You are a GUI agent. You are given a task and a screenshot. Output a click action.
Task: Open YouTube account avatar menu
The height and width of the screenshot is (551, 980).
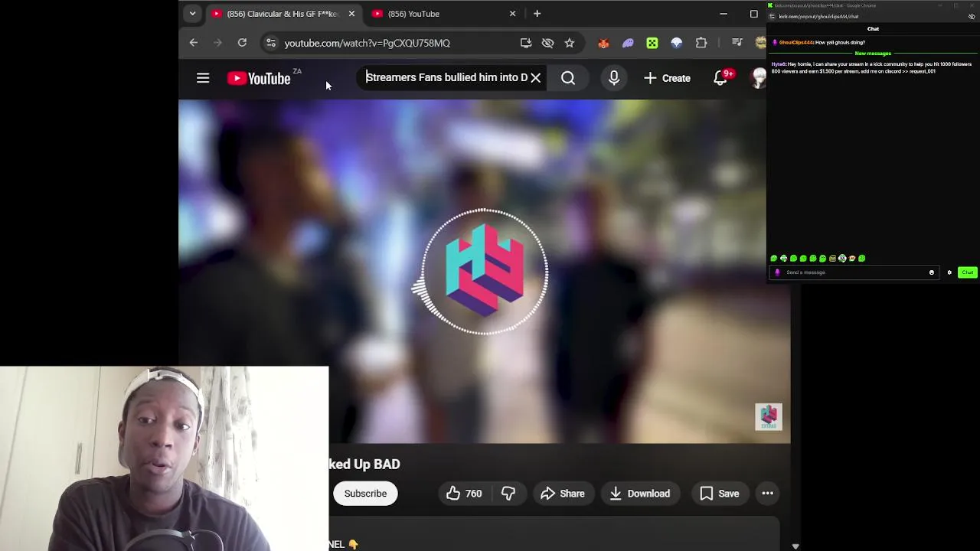(x=758, y=78)
